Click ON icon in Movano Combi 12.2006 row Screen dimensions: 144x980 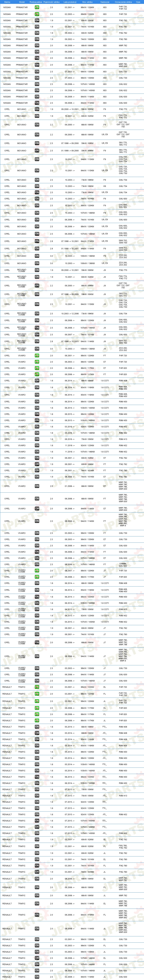[x=37, y=314]
